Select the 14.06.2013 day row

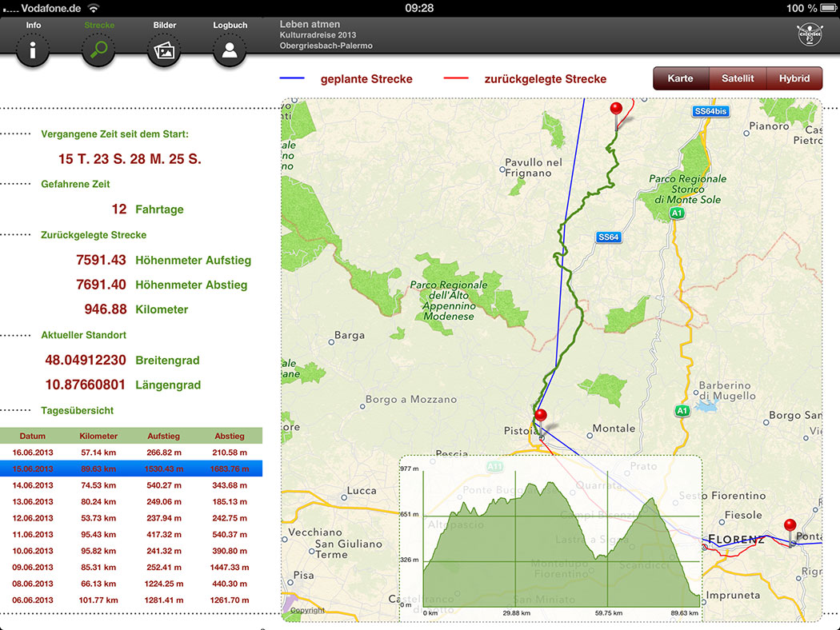click(131, 485)
